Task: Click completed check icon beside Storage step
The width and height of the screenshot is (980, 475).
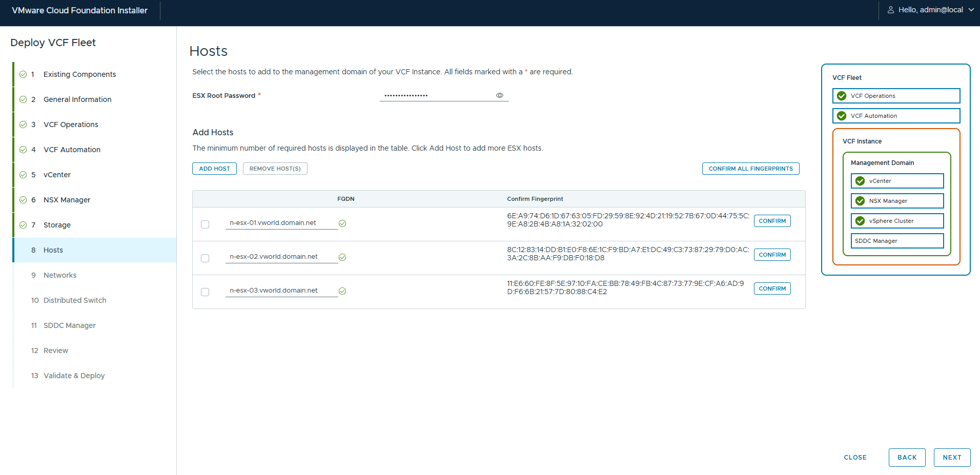Action: click(x=23, y=225)
